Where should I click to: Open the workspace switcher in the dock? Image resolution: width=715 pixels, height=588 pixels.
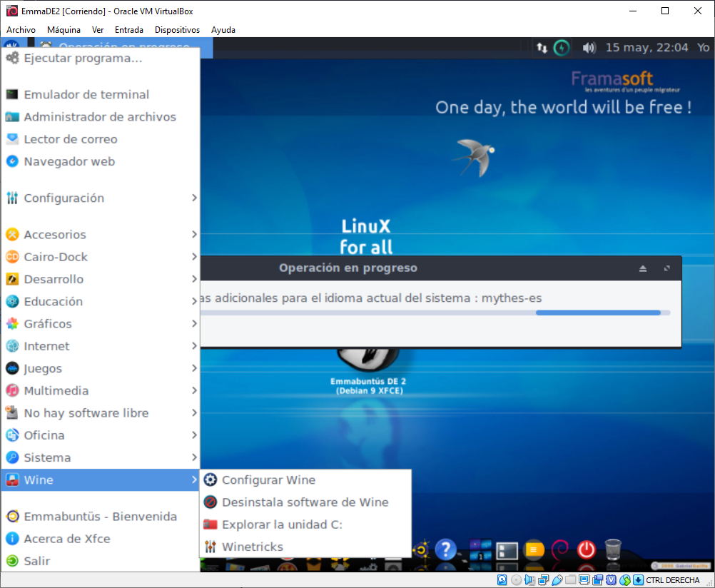tap(480, 549)
